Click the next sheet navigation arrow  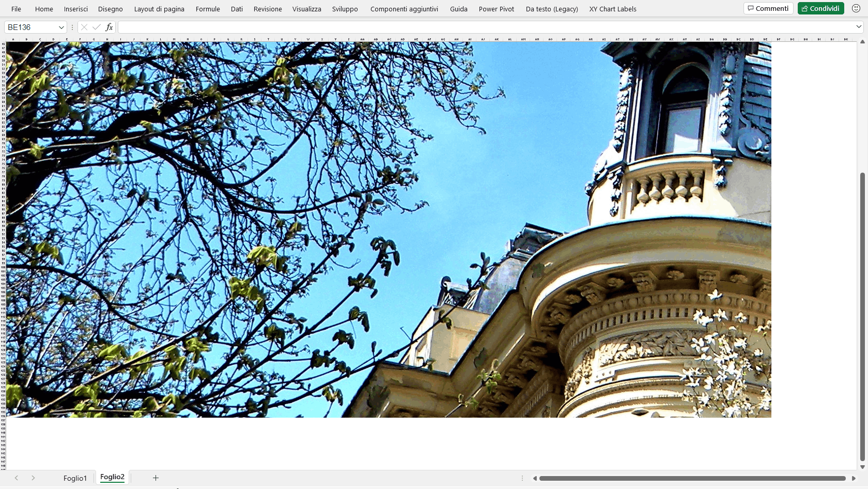click(33, 478)
